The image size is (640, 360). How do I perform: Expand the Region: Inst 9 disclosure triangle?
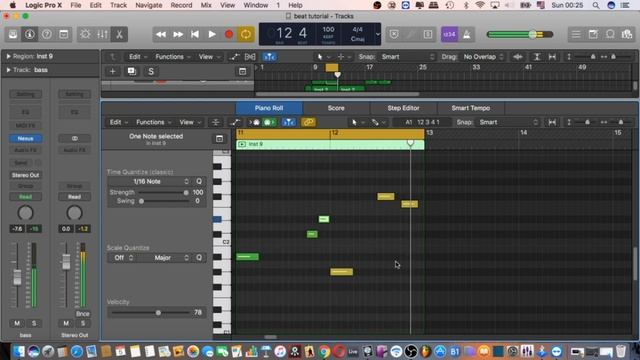(8, 56)
